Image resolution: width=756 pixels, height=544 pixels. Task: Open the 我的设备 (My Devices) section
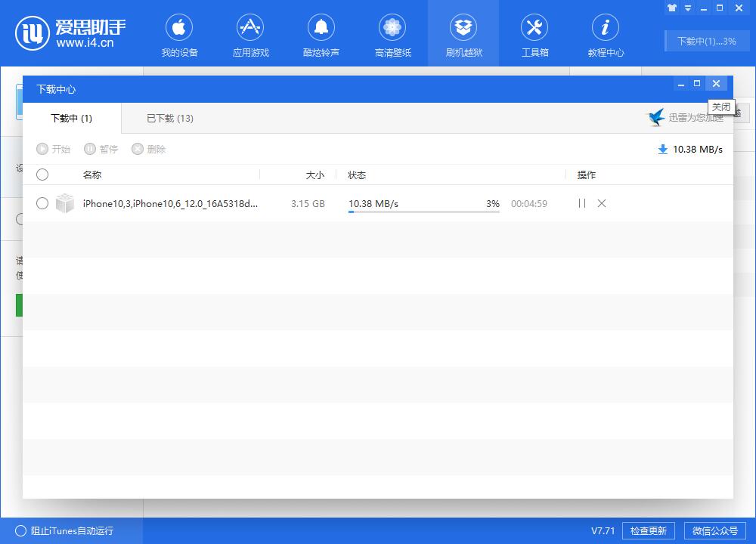tap(179, 33)
